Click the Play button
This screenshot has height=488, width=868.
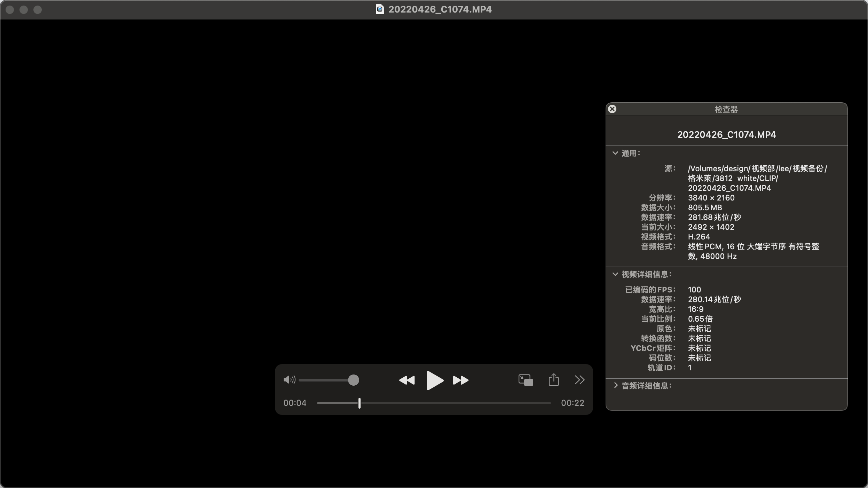(x=434, y=380)
